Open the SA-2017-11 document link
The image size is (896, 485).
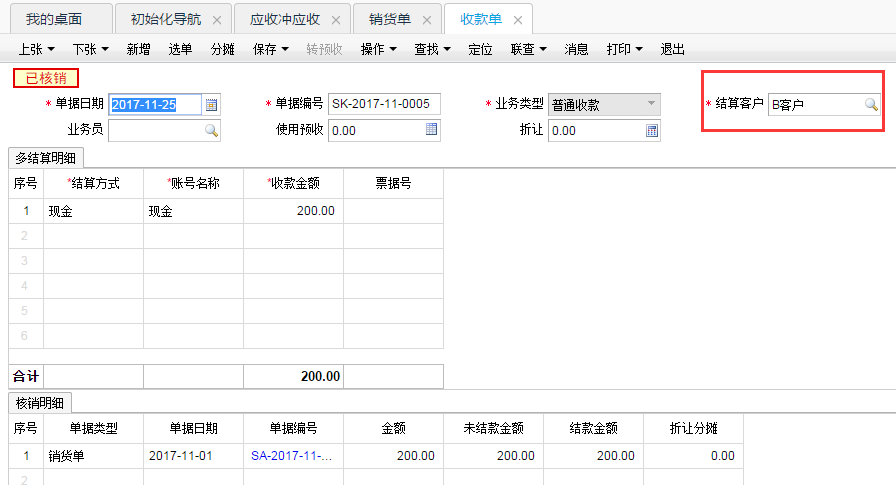tap(291, 456)
